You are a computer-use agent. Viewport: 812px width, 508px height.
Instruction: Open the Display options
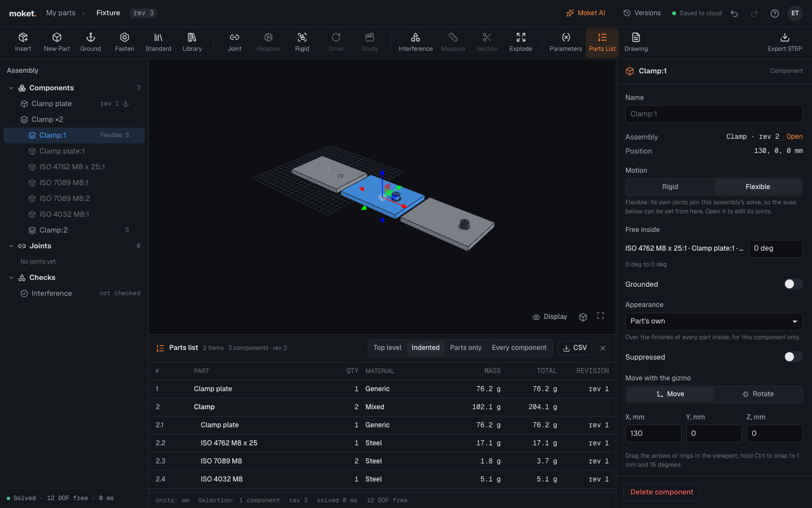click(550, 317)
